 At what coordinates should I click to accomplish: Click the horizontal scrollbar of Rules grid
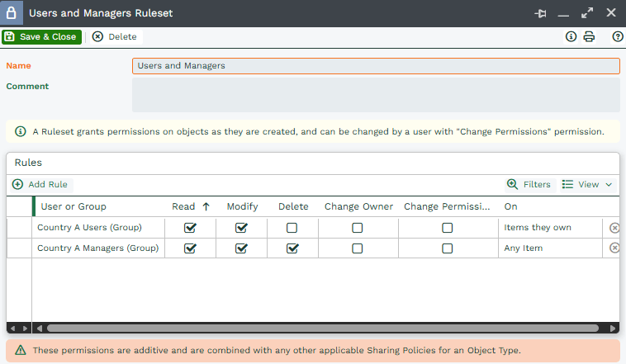point(322,328)
